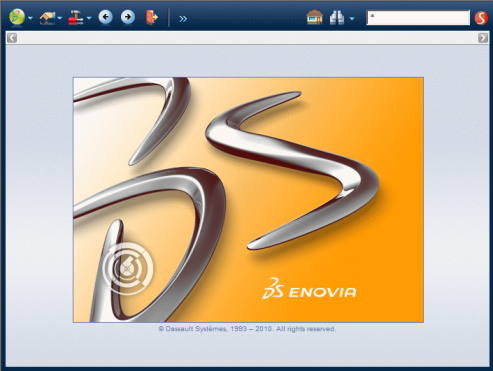Click the binoculars Search icon

(x=337, y=18)
